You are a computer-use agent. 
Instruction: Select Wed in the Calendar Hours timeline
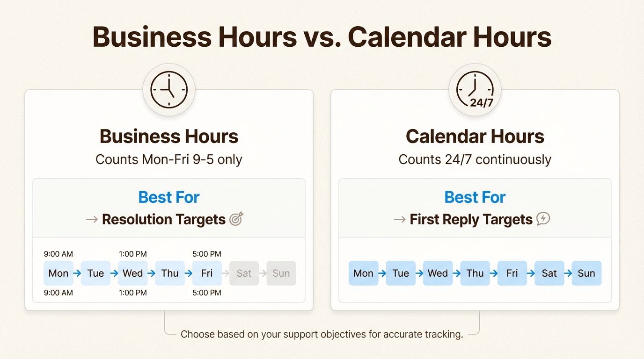point(438,273)
